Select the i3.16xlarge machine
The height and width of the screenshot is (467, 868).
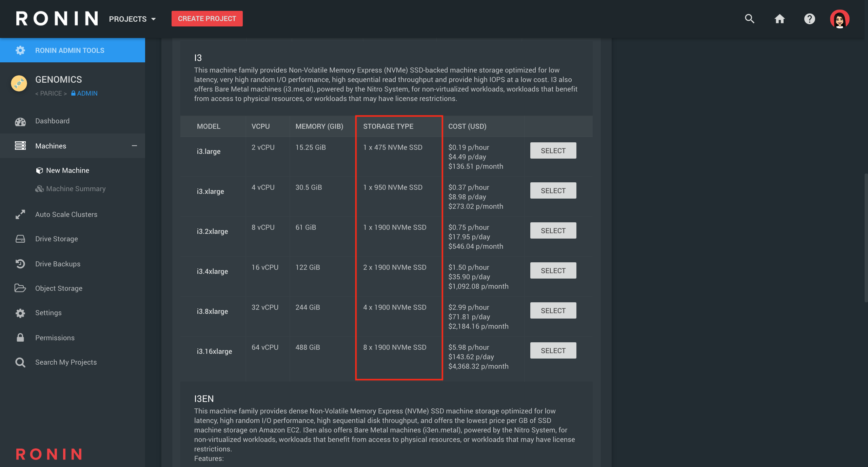click(x=553, y=350)
